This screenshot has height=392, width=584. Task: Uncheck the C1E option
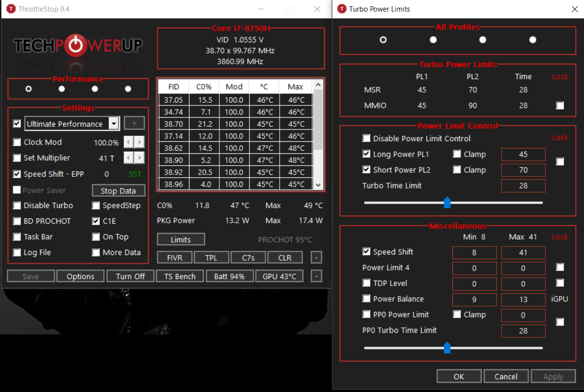point(95,221)
